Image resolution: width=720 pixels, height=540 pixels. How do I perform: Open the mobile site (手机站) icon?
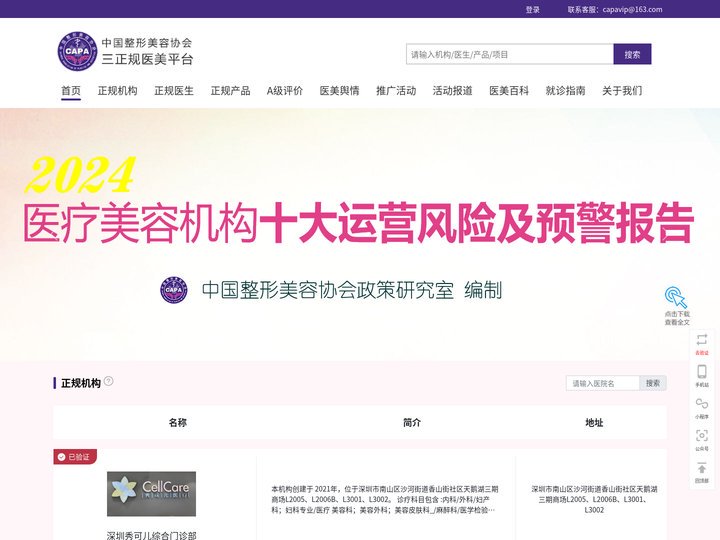point(702,371)
